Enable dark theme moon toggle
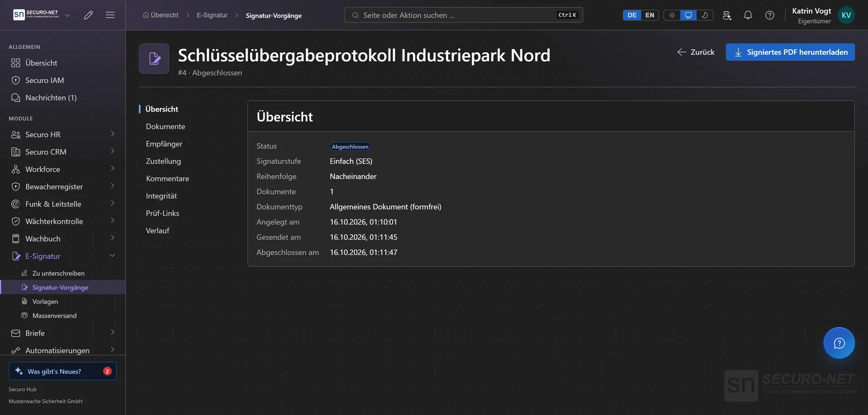868x415 pixels. click(705, 15)
